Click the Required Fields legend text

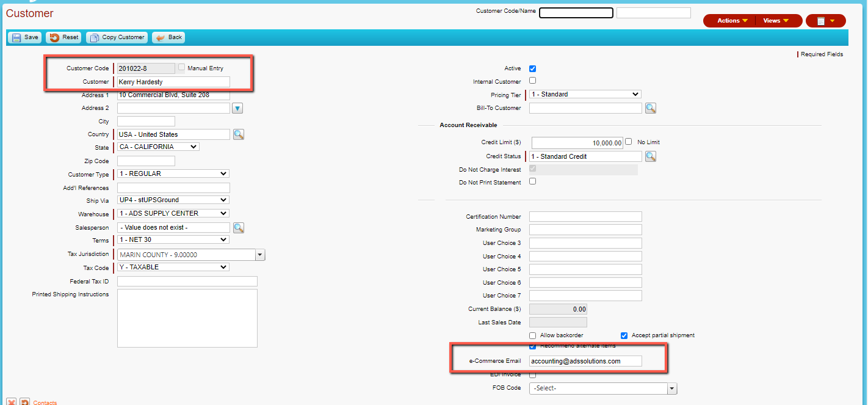(x=822, y=54)
